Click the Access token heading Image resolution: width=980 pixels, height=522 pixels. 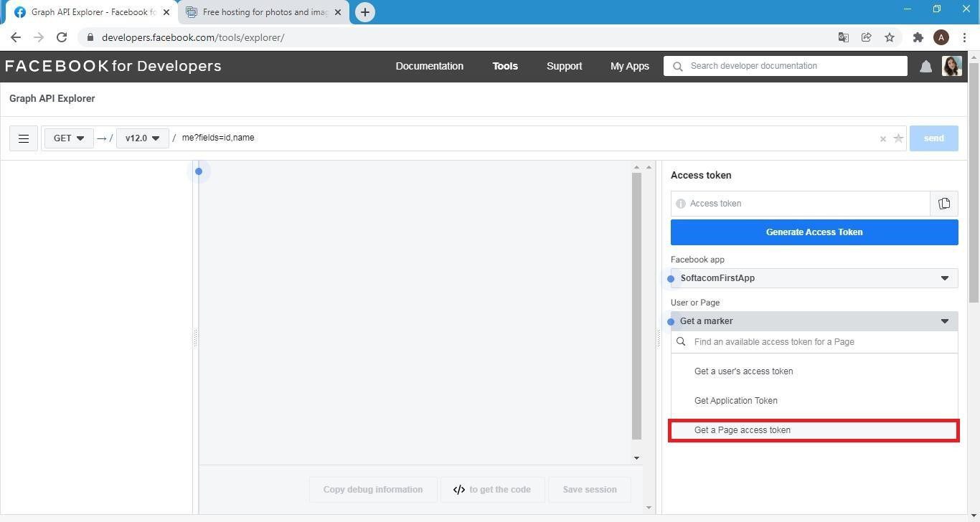pos(701,175)
